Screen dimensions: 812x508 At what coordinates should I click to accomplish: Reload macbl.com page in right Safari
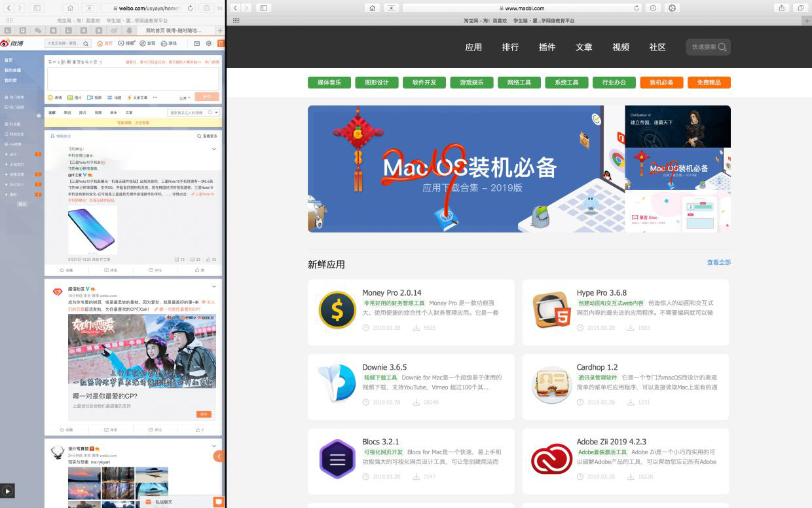pos(637,8)
